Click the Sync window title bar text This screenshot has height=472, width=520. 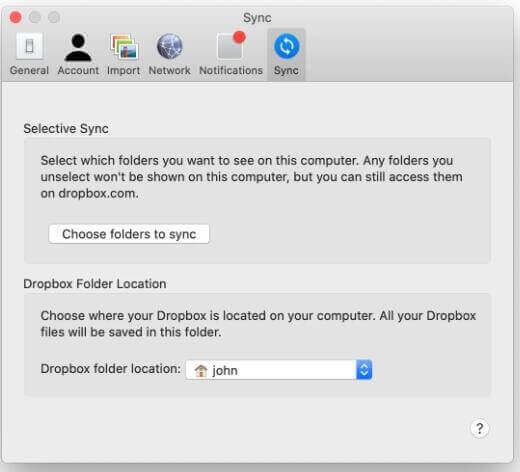click(257, 18)
